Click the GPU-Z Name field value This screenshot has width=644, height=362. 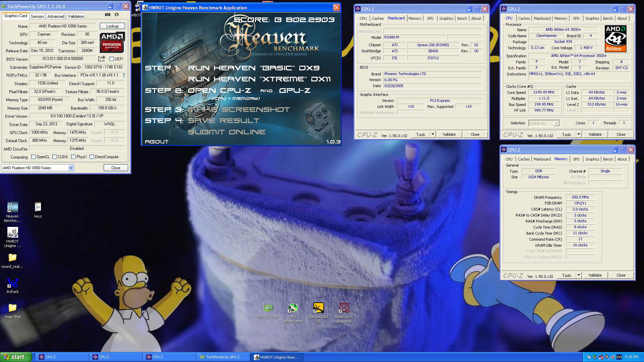point(63,26)
